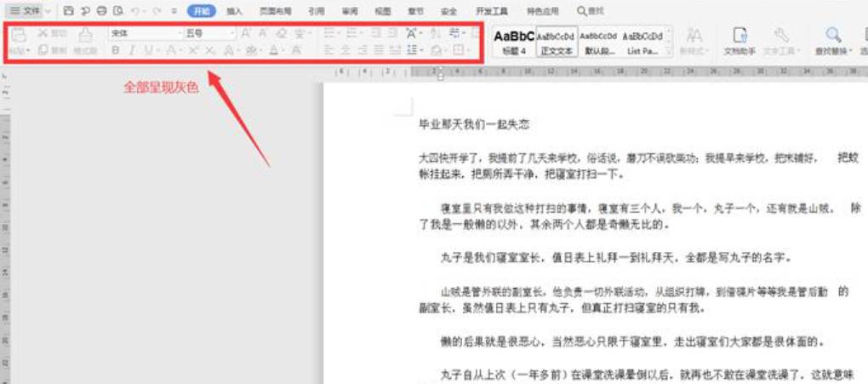Open the 文字工具 dropdown

[x=781, y=42]
